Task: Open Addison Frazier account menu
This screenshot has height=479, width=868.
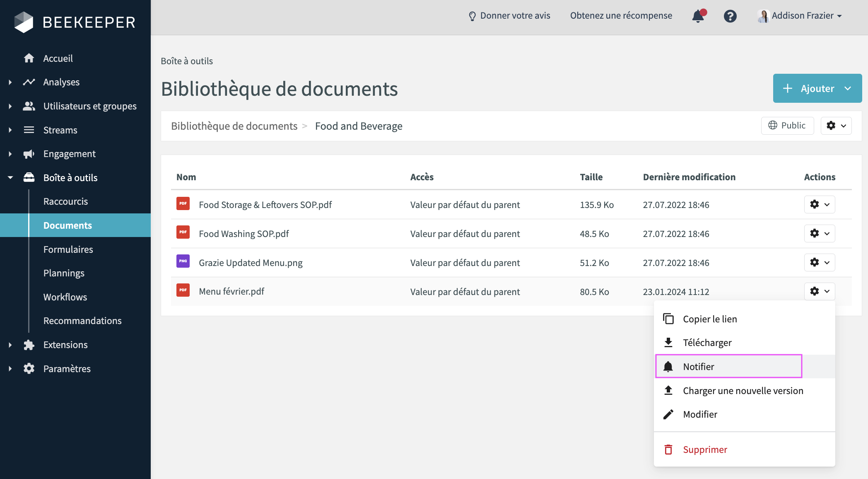Action: click(802, 16)
